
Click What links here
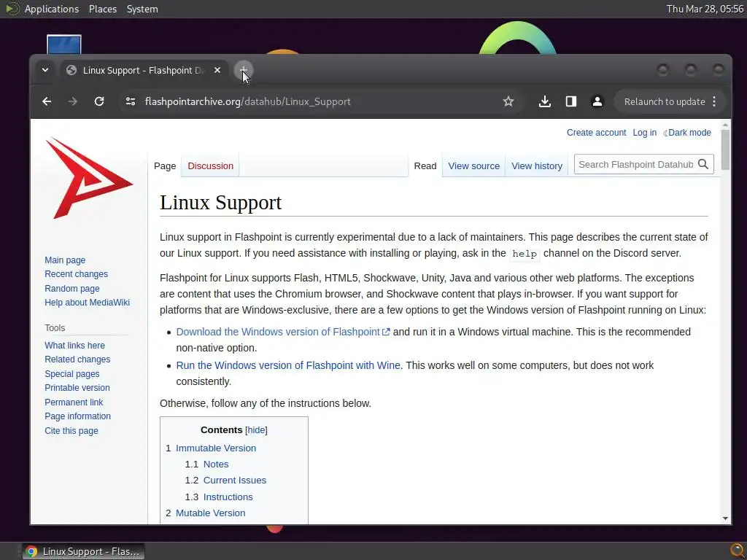tap(75, 345)
